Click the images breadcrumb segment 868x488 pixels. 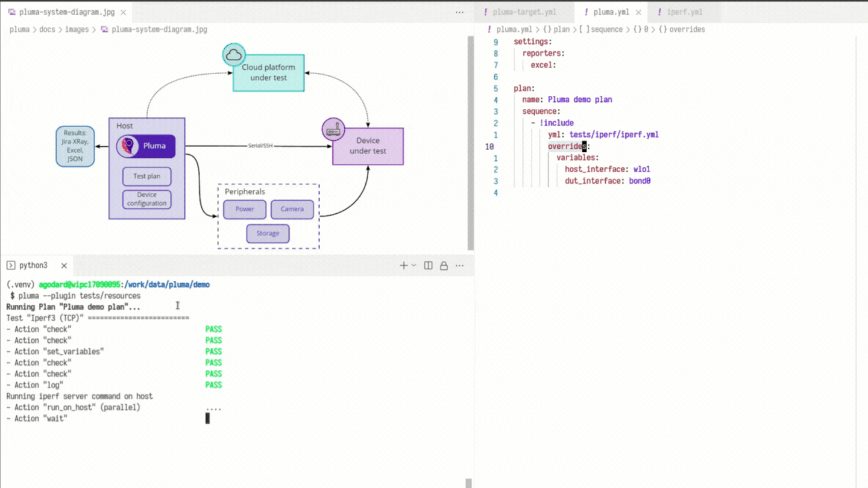pos(77,29)
